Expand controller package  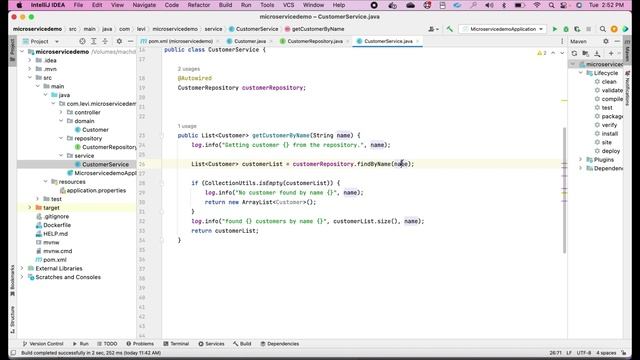click(61, 112)
